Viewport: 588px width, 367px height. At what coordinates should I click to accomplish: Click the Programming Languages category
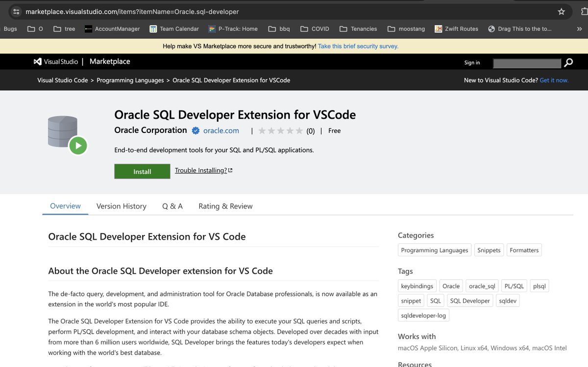[x=435, y=250]
